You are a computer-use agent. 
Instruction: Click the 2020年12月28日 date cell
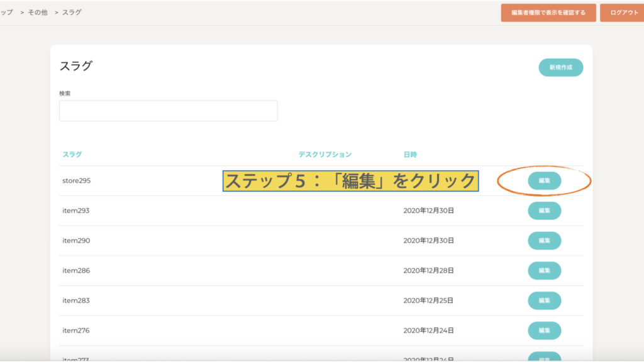point(428,271)
